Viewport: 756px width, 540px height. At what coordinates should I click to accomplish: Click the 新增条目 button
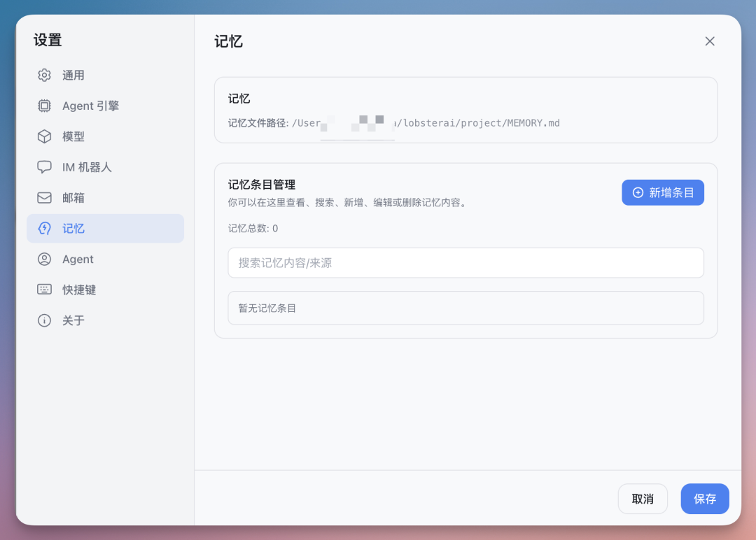point(663,192)
